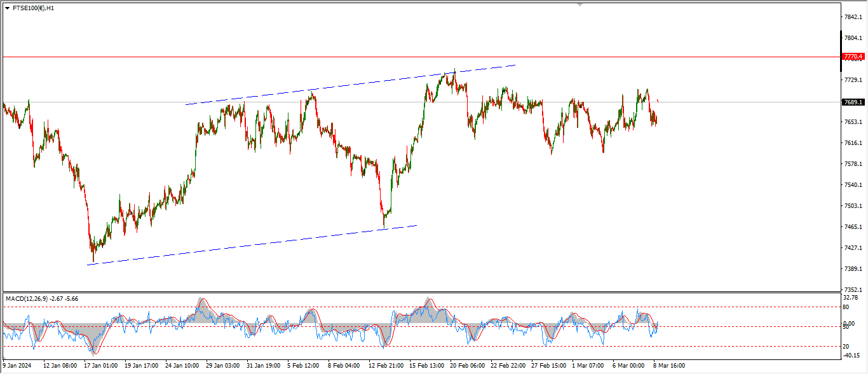
Task: Select the lower blue dashed trendline
Action: 254,245
